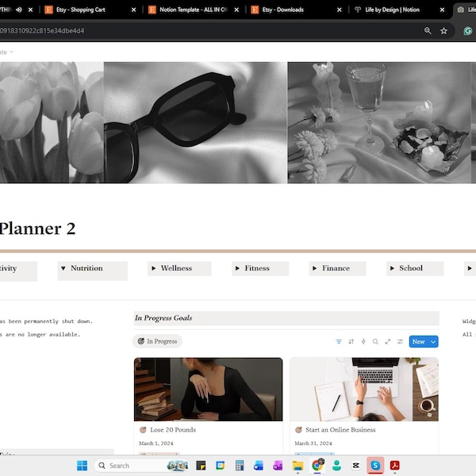Screen dimensions: 476x476
Task: Open OneNote from taskbar
Action: (x=278, y=466)
